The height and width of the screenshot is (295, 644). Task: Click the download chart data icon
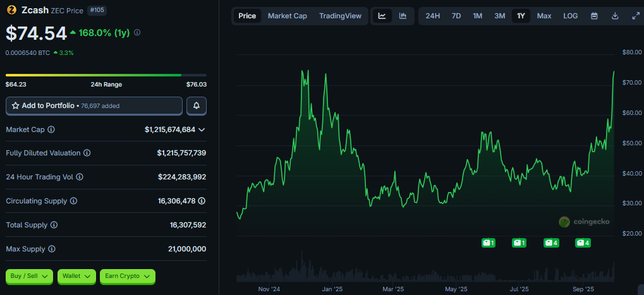pos(615,16)
